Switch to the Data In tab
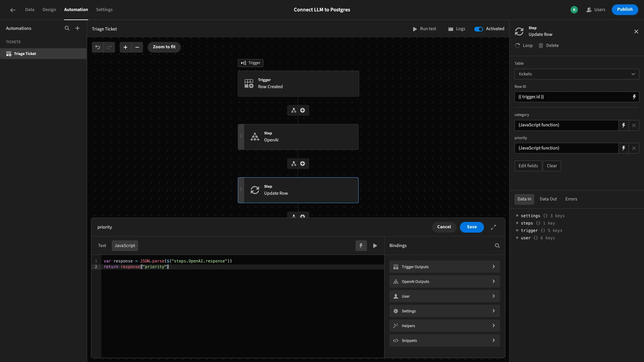The width and height of the screenshot is (644, 362). click(x=524, y=199)
